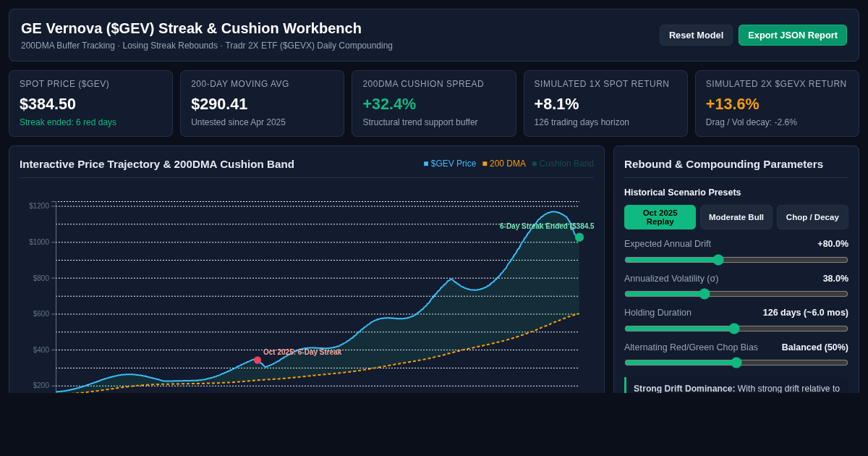
Task: Click the page title GE Vernova Workbench
Action: tap(191, 28)
